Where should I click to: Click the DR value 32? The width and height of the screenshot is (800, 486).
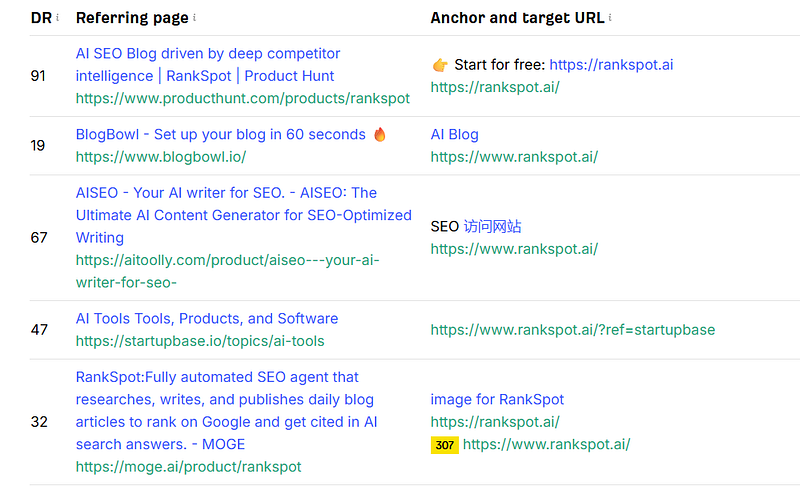tap(39, 422)
